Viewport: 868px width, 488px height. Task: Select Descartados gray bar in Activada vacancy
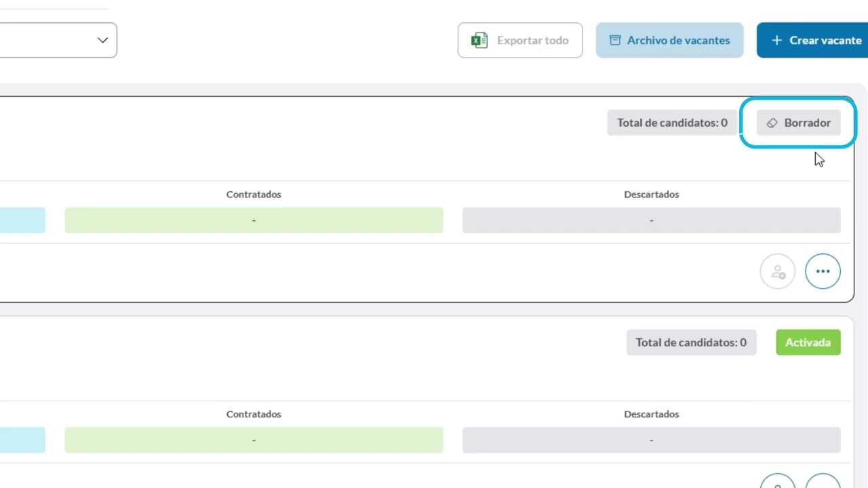pyautogui.click(x=651, y=440)
